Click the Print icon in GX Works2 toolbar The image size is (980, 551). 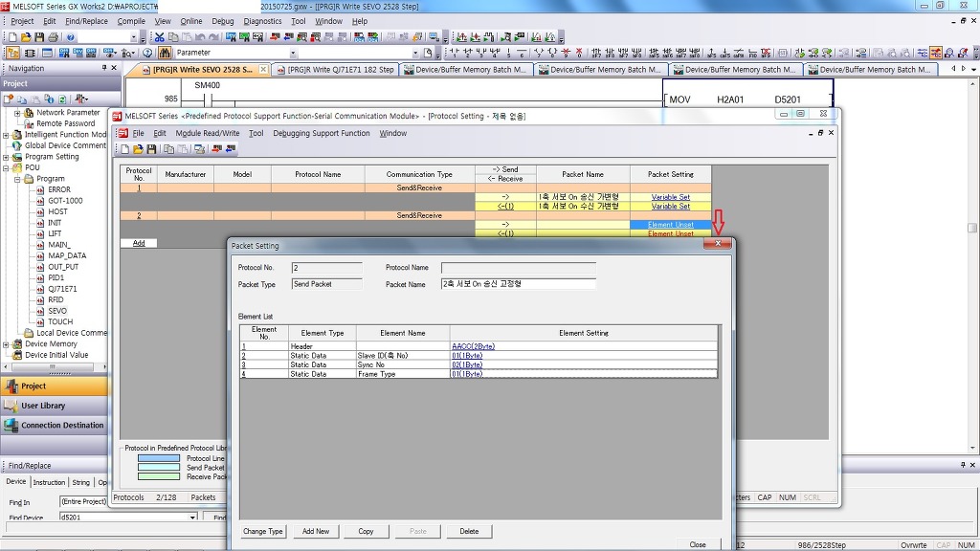point(53,37)
